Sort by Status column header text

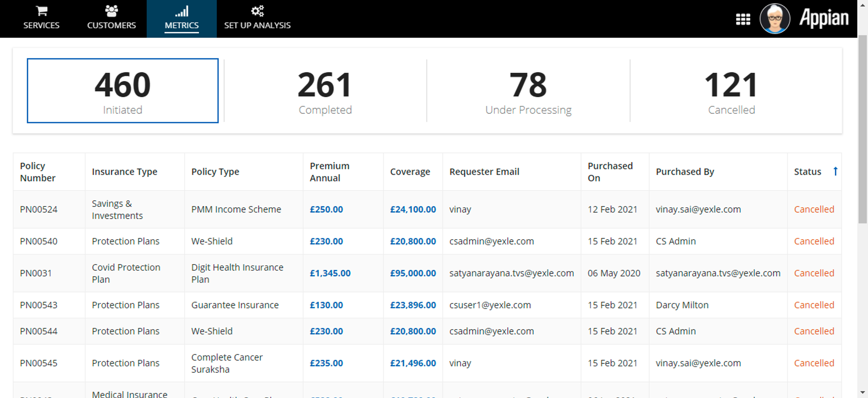[x=808, y=172]
